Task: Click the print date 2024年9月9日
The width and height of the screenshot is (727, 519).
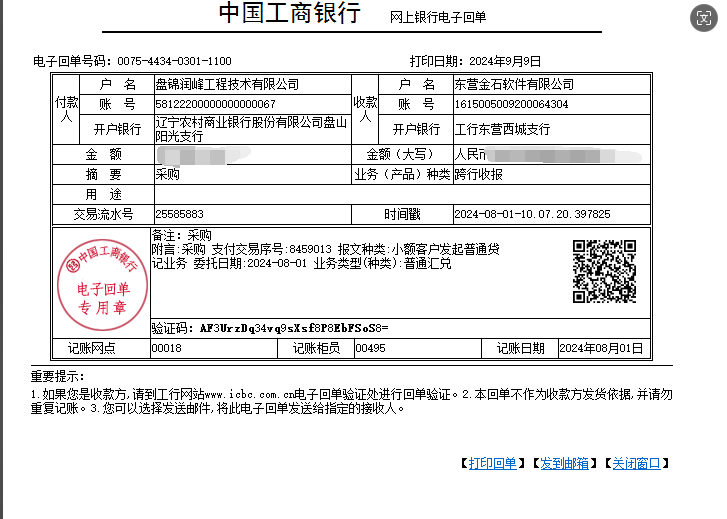Action: (505, 61)
